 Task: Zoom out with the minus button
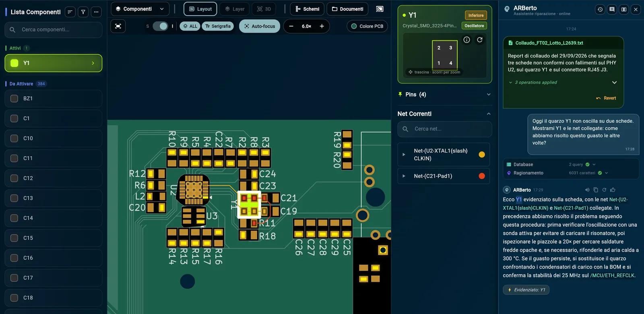click(291, 26)
